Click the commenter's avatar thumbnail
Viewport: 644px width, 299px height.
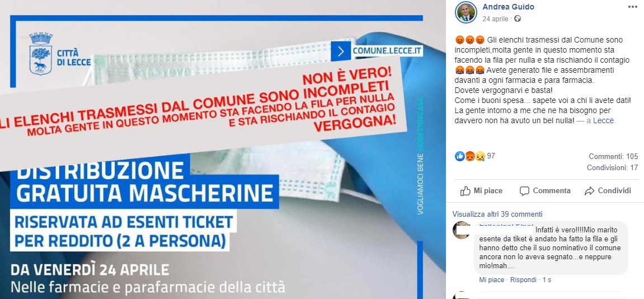462,230
